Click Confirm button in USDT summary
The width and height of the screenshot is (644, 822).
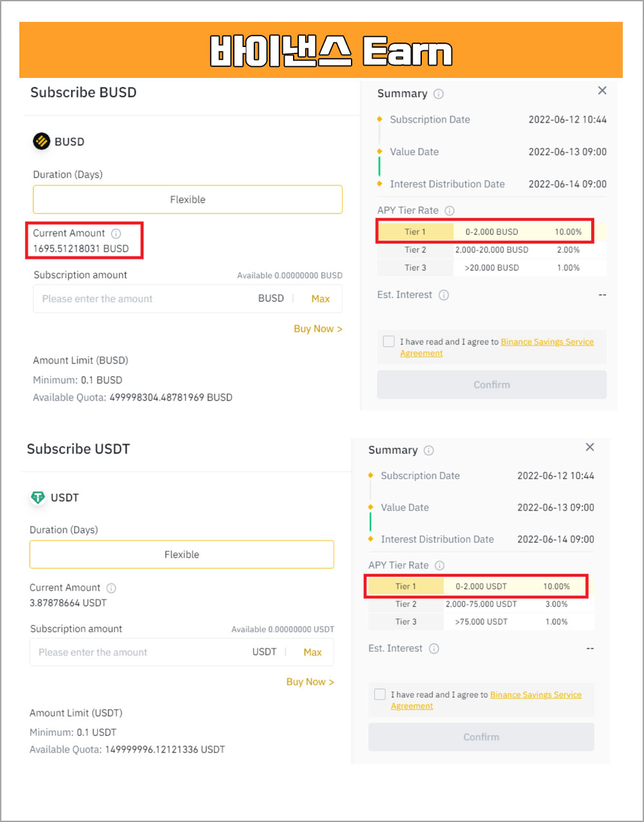tap(481, 737)
